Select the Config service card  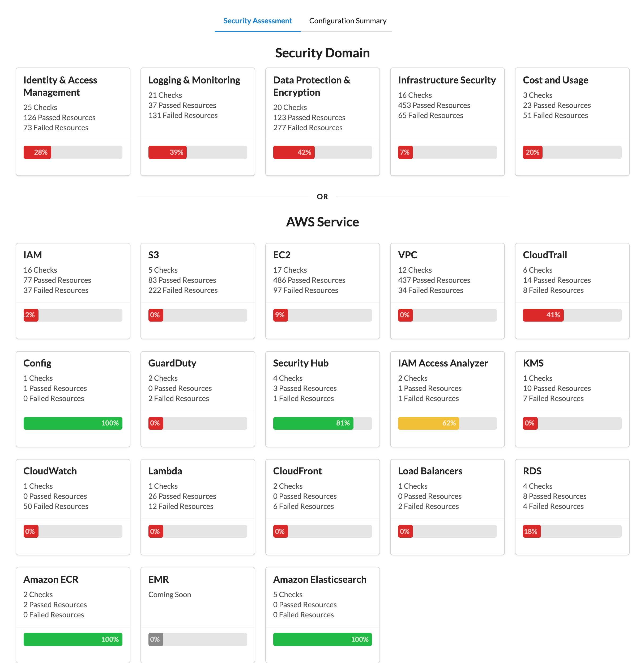72,398
